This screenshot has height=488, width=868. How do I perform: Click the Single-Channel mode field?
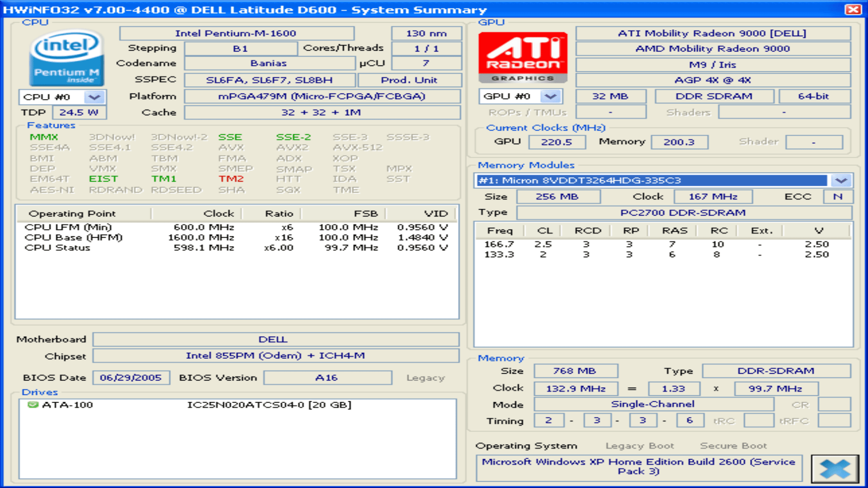tap(654, 404)
